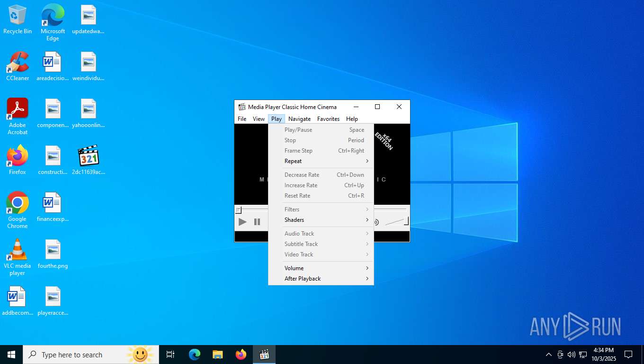This screenshot has width=644, height=364.
Task: Select the 2dc11639ac... MPC-HC file icon
Action: (88, 160)
